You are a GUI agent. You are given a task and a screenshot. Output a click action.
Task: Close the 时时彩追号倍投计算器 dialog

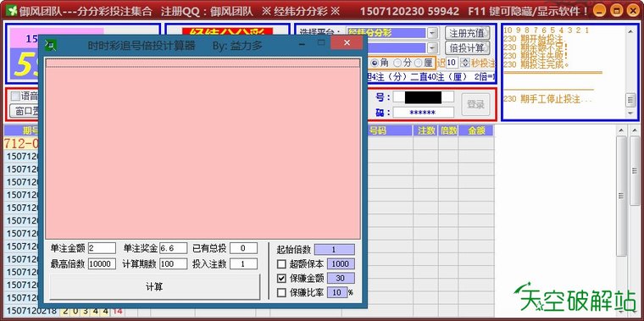(x=347, y=42)
